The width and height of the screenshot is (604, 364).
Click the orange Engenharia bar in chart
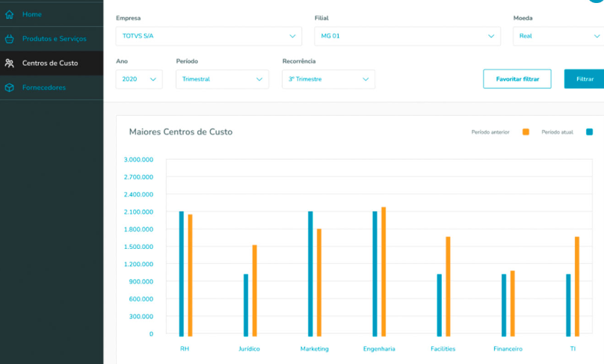click(383, 271)
